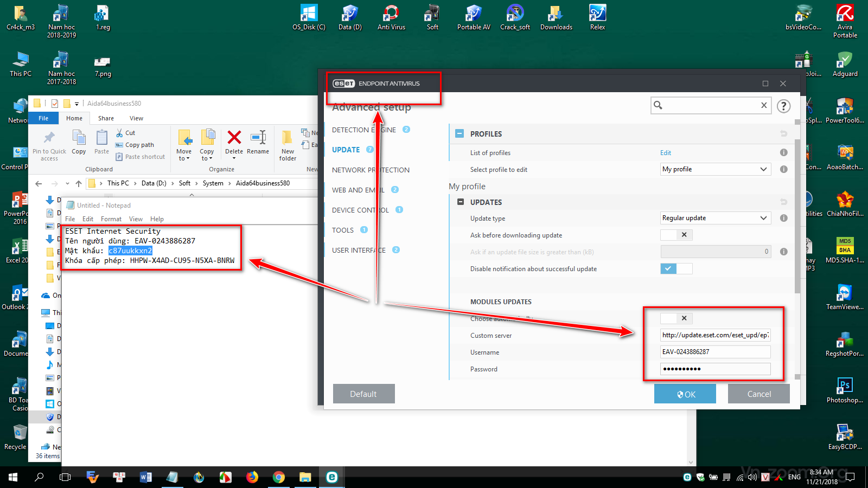Image resolution: width=868 pixels, height=488 pixels.
Task: Open Google Chrome from the taskbar
Action: pos(279,477)
